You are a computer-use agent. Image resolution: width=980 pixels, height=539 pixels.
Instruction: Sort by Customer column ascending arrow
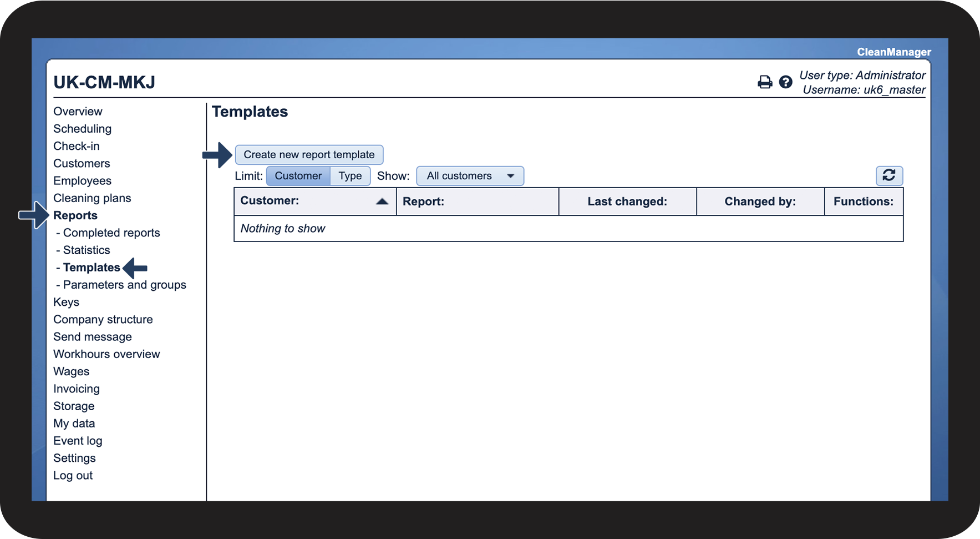pyautogui.click(x=382, y=201)
